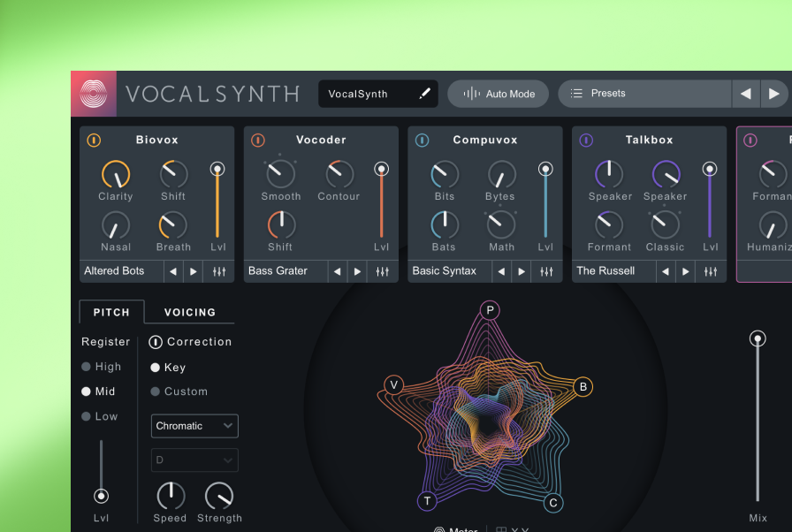Go to next global preset arrow
Screen dimensions: 792x532
(x=773, y=94)
